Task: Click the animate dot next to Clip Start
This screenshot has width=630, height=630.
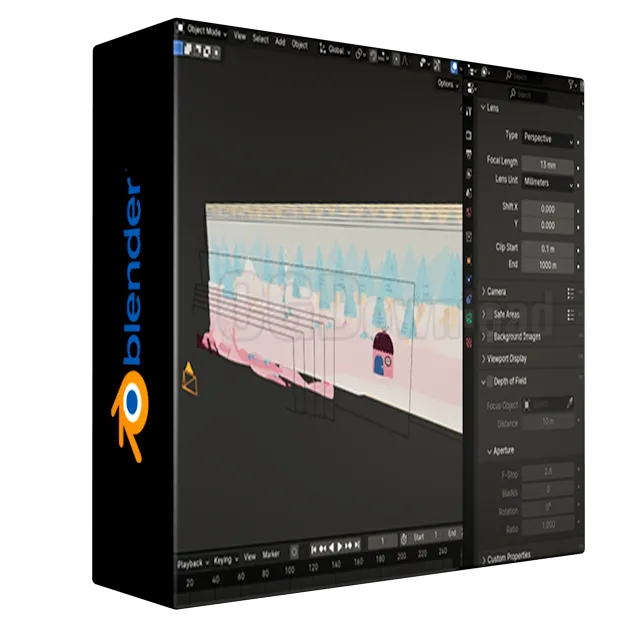Action: pos(578,250)
